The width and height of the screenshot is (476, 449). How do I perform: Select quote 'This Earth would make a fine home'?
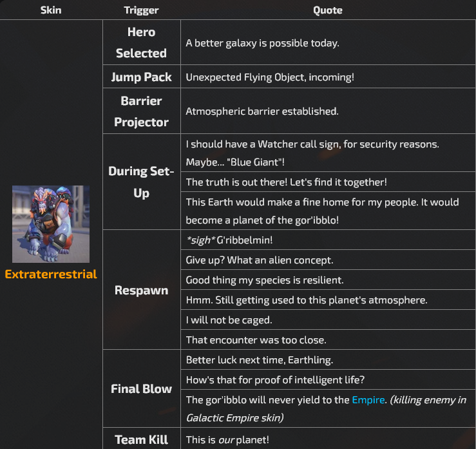tap(322, 211)
